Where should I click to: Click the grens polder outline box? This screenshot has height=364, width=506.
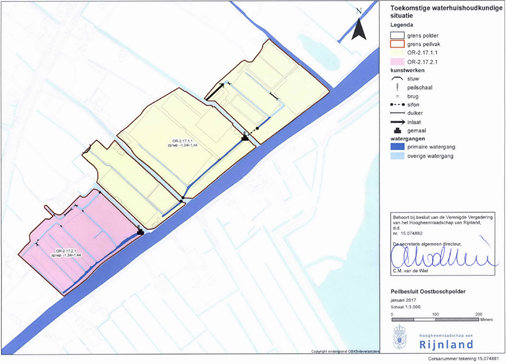click(397, 35)
